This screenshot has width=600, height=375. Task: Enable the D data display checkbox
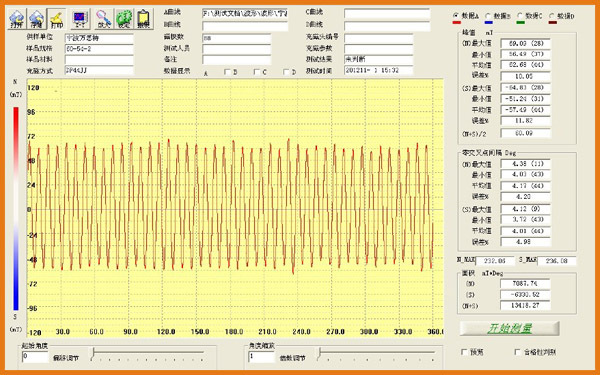(286, 72)
